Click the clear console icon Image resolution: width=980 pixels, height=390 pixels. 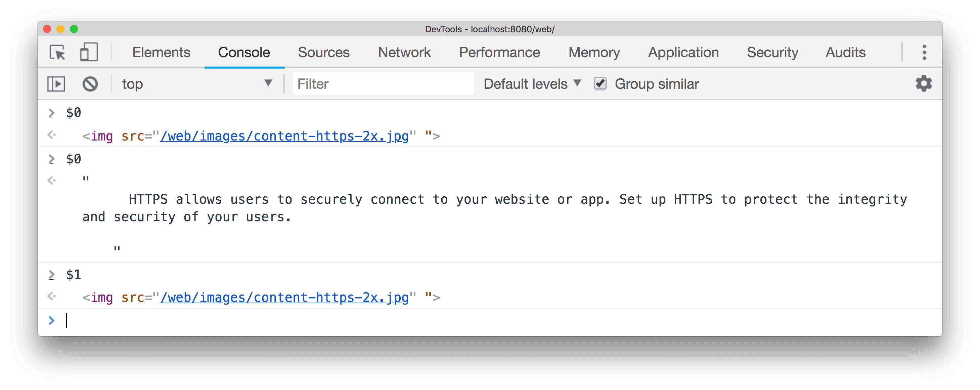pyautogui.click(x=91, y=83)
